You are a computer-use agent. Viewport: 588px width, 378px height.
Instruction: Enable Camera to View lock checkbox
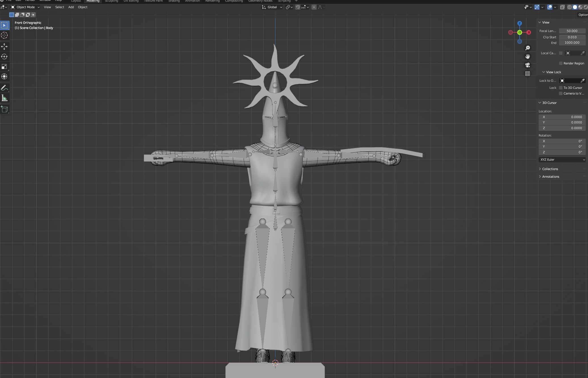coord(561,93)
